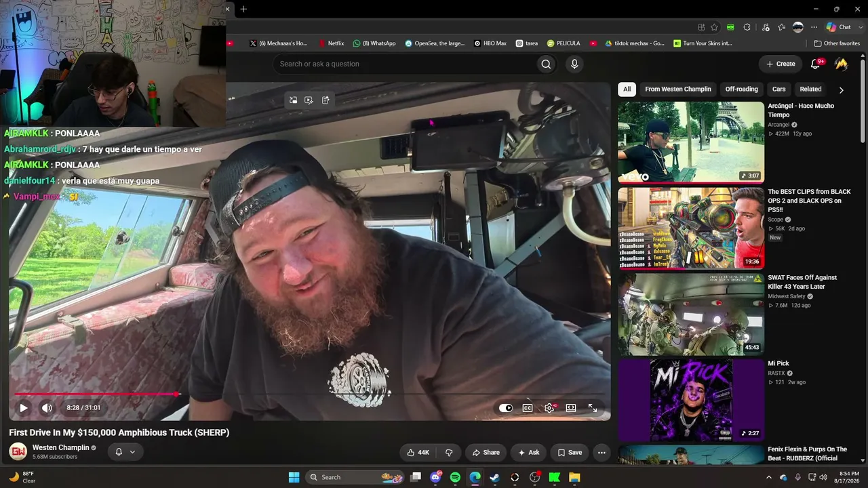Toggle the autoplay switch in player
The width and height of the screenshot is (868, 488).
[x=506, y=408]
